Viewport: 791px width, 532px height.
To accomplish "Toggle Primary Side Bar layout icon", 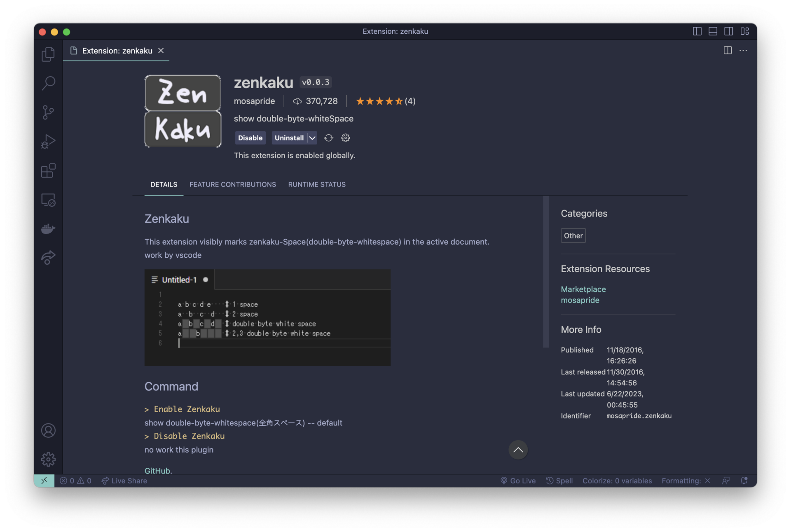I will click(697, 31).
